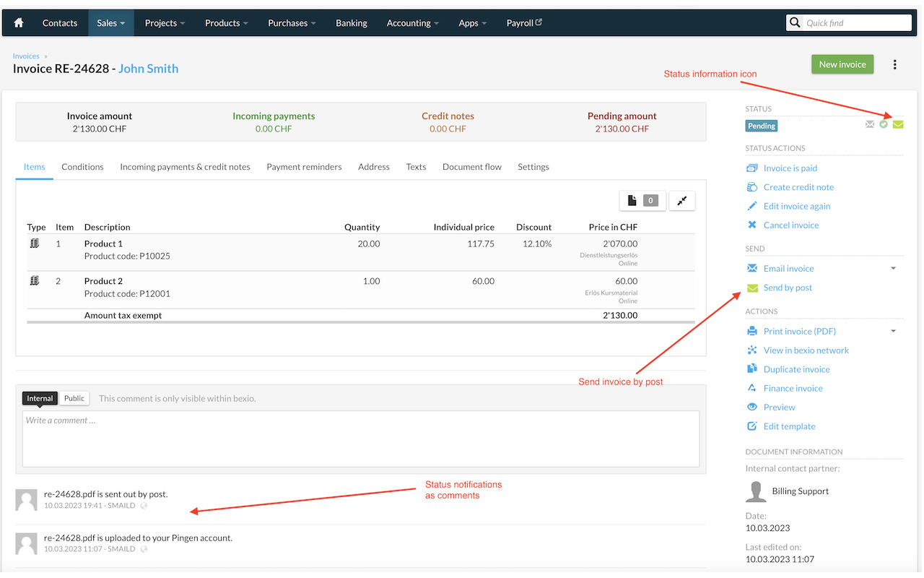This screenshot has width=924, height=578.
Task: Expand the Email invoice dropdown arrow
Action: [x=893, y=269]
